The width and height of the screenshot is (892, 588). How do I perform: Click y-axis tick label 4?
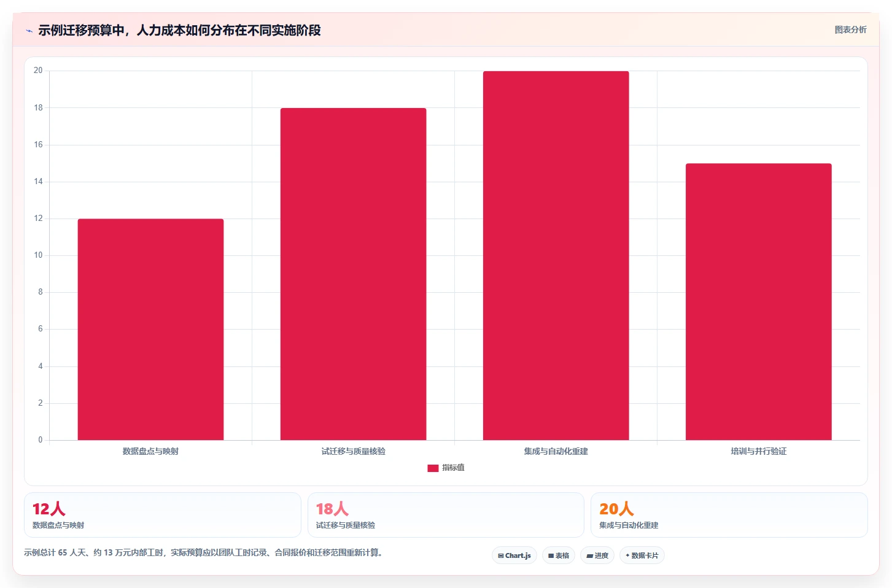[41, 366]
